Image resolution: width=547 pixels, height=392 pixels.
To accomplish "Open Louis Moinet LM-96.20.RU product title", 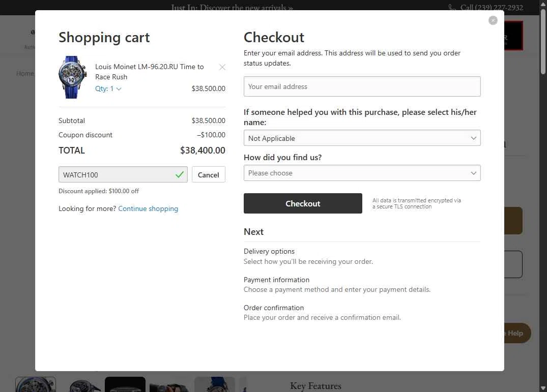I will pos(149,72).
